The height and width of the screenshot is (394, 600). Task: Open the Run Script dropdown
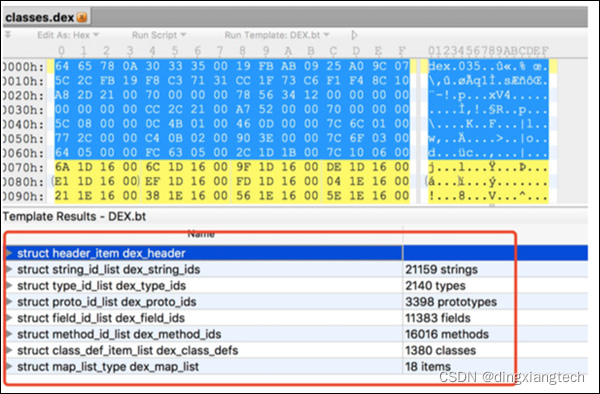point(159,35)
